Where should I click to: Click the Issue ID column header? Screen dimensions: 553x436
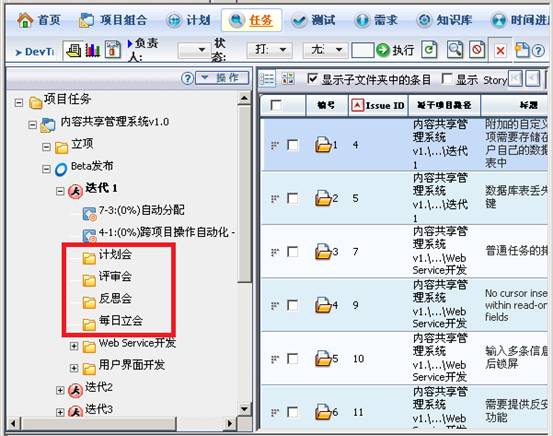378,105
